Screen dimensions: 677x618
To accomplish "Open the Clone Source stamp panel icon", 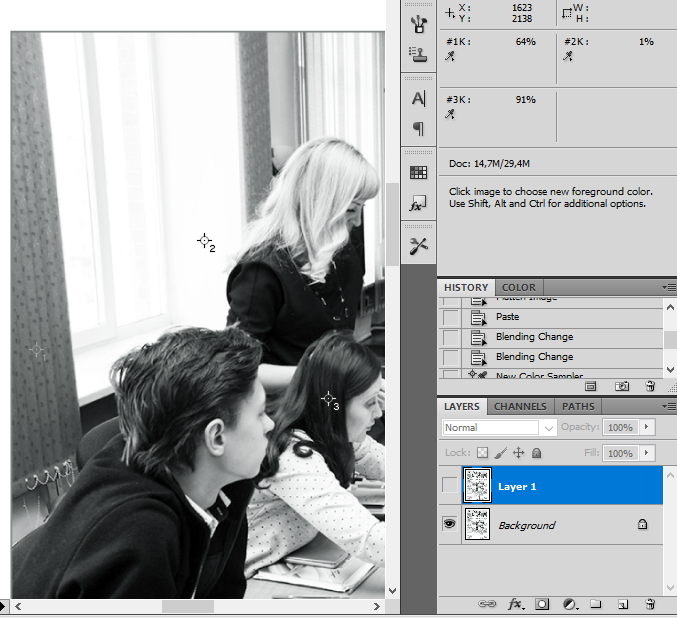I will click(418, 54).
